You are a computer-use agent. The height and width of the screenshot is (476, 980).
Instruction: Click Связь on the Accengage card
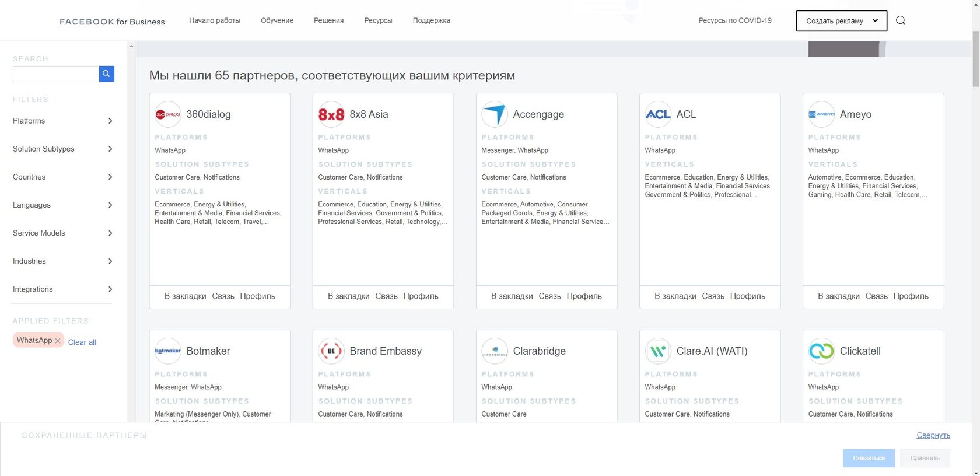pyautogui.click(x=550, y=296)
